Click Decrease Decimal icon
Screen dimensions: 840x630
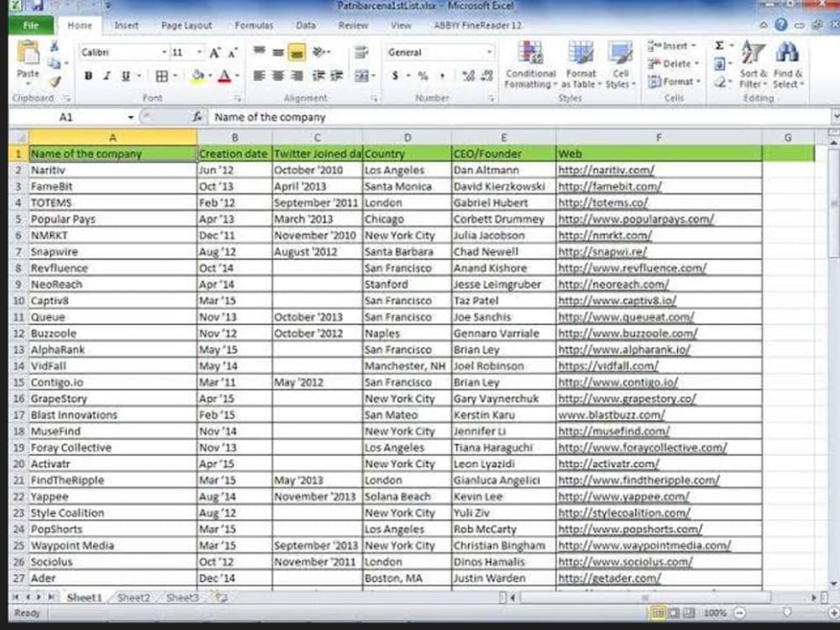click(x=487, y=76)
